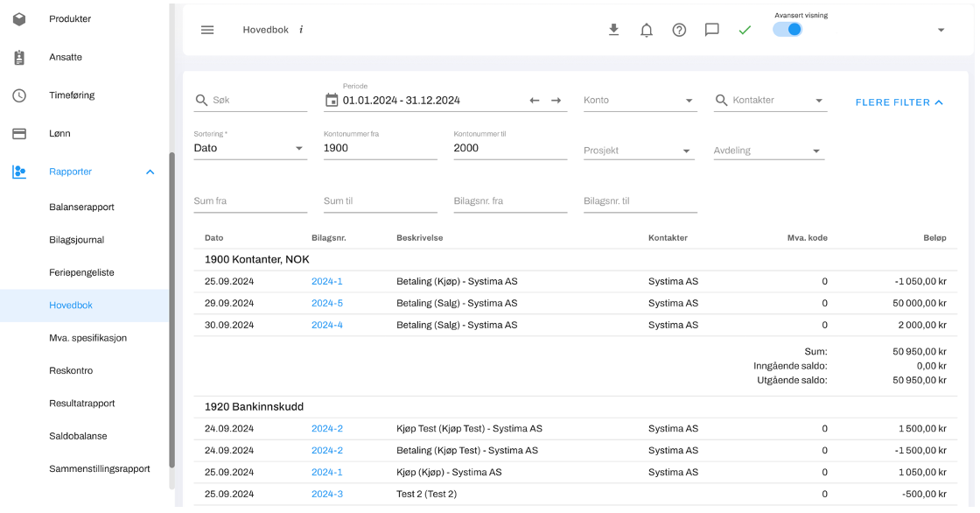Click the Produkter cube icon
Screen dimensions: 980x513
click(x=19, y=18)
